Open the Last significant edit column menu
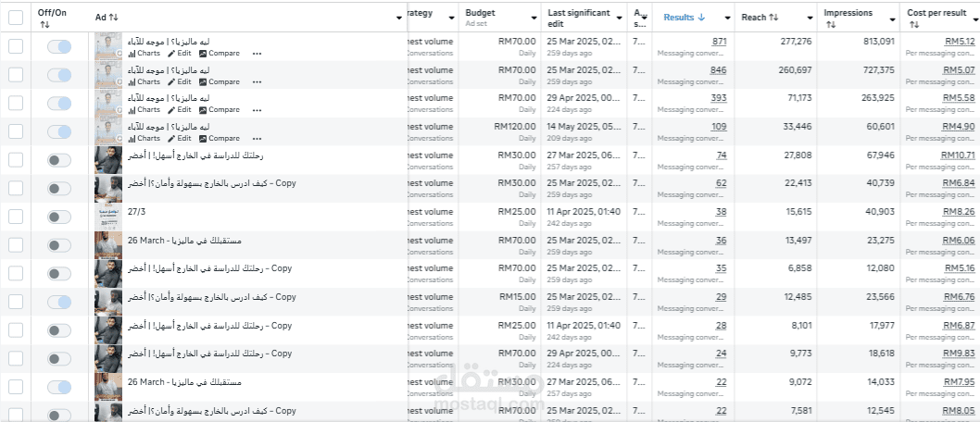This screenshot has width=980, height=422. point(620,18)
